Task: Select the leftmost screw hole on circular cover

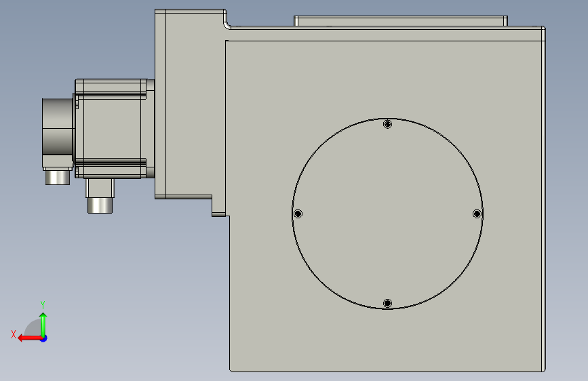Action: tap(298, 214)
